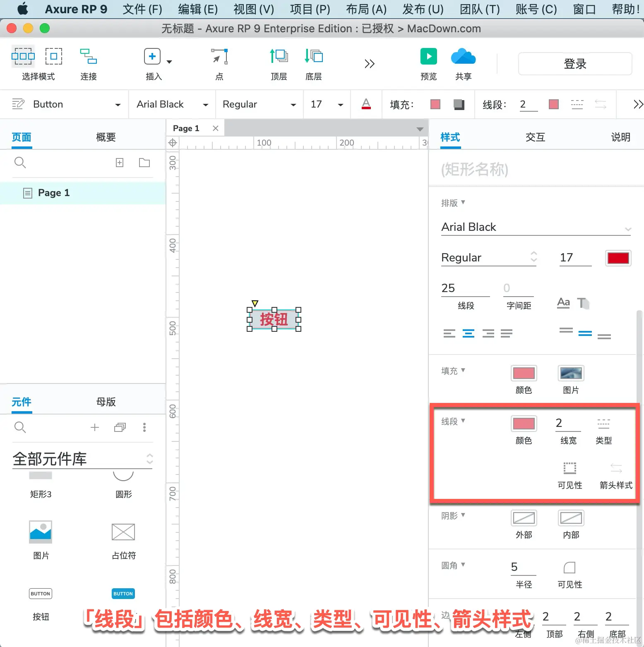Select the contained selection mode icon
644x647 pixels.
[x=54, y=56]
